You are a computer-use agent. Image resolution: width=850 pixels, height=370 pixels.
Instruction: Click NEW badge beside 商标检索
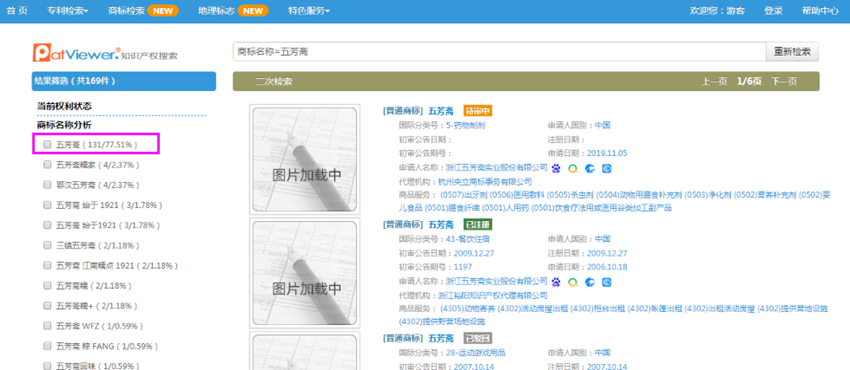pyautogui.click(x=163, y=11)
